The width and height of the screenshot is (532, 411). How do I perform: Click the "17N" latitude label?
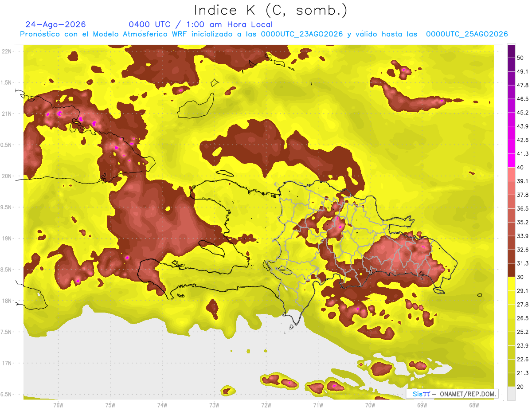pyautogui.click(x=7, y=363)
